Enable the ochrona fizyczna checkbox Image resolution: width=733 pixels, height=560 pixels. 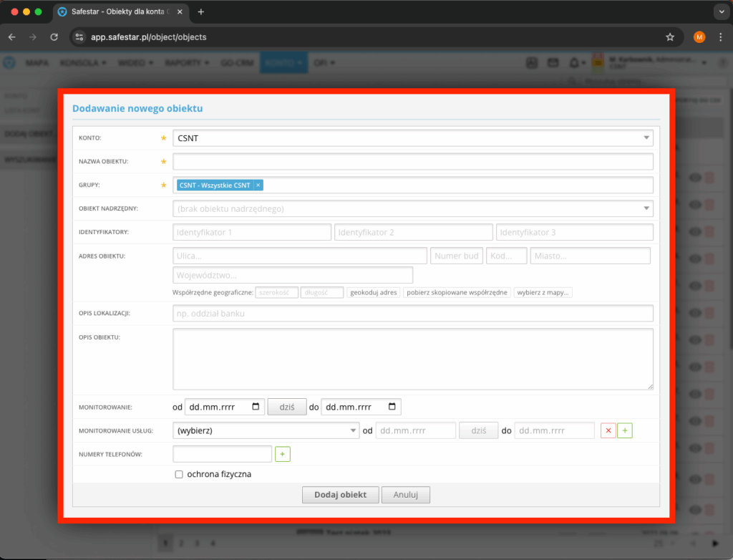pos(178,474)
